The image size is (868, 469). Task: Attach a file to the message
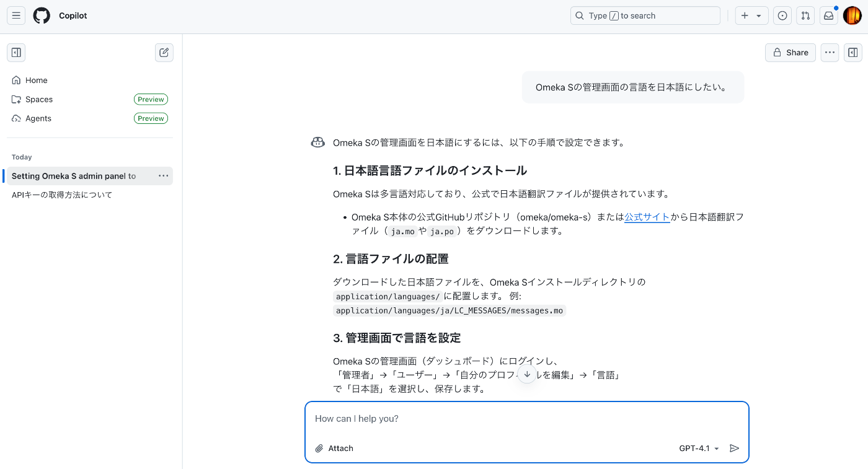point(334,448)
